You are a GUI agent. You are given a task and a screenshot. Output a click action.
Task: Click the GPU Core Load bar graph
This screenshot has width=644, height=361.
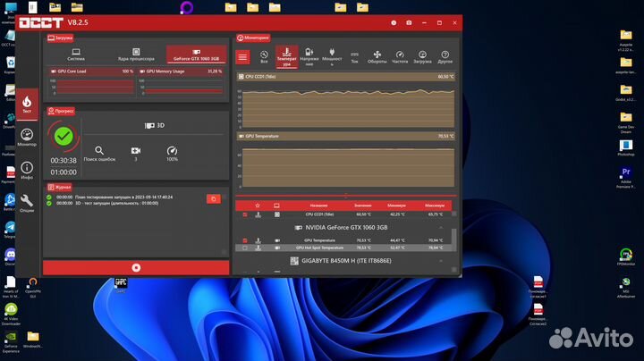pyautogui.click(x=96, y=87)
